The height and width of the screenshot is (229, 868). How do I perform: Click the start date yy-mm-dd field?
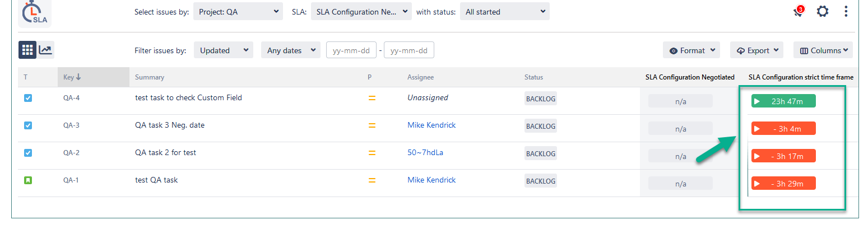(x=351, y=50)
